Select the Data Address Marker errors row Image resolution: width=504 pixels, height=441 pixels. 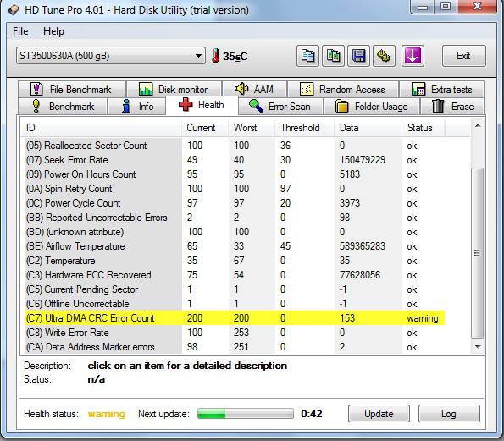click(x=235, y=347)
